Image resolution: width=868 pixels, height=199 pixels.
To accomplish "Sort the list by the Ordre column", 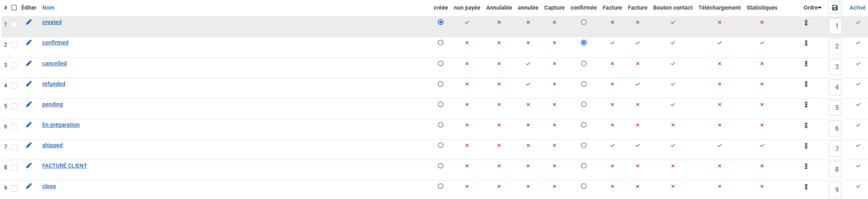I will click(x=812, y=8).
